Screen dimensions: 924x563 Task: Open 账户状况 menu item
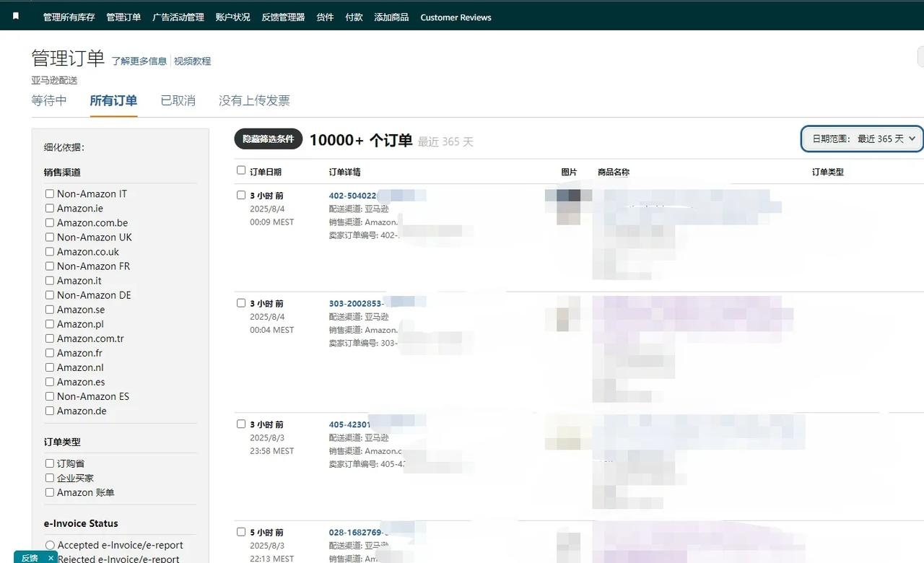tap(232, 17)
